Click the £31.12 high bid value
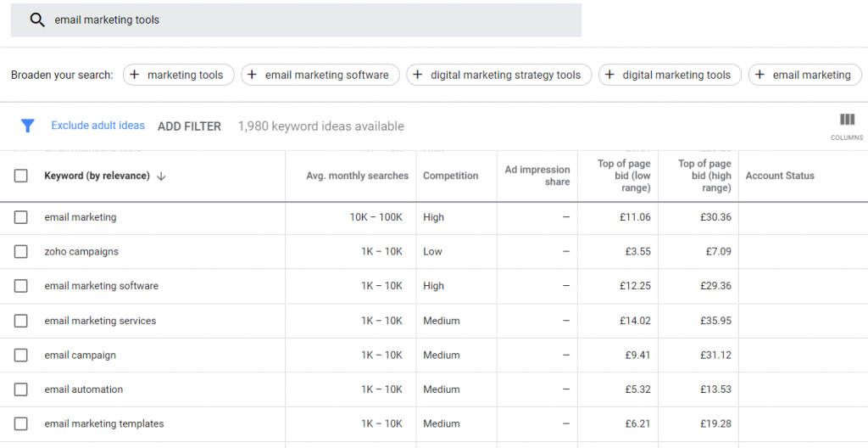The height and width of the screenshot is (448, 868). [715, 356]
